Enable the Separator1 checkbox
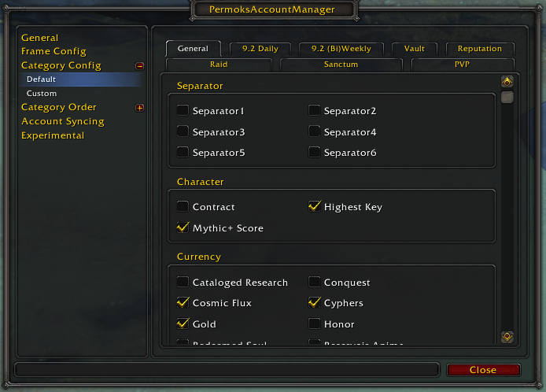The width and height of the screenshot is (546, 392). [x=183, y=110]
